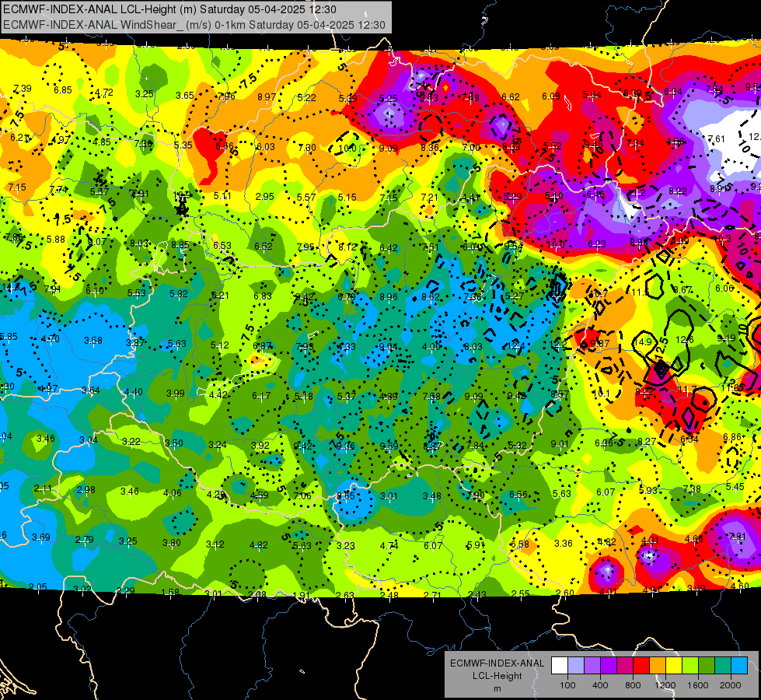Click the wind shear value "2.98"
Screen dimensions: 761x700
pyautogui.click(x=86, y=490)
